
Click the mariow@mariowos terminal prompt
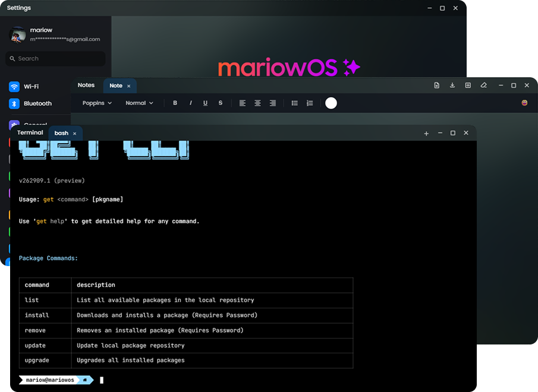click(50, 380)
